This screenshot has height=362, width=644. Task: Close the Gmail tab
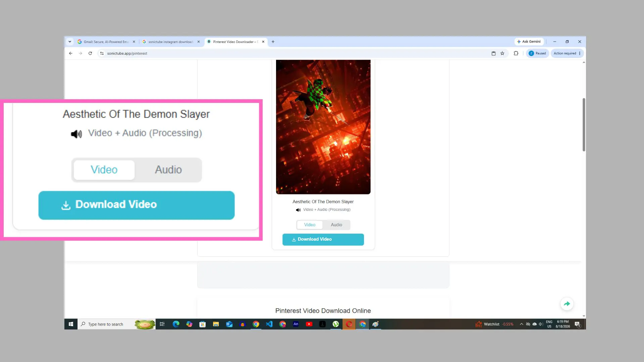(134, 42)
